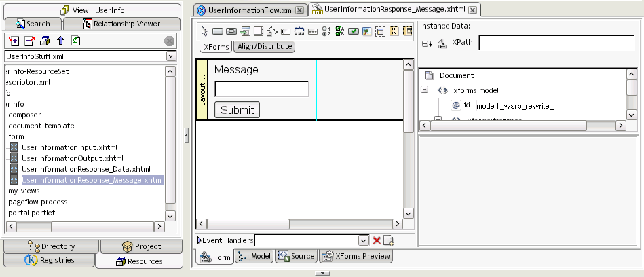Switch to Align/Distribute tab
644x277 pixels.
point(265,46)
